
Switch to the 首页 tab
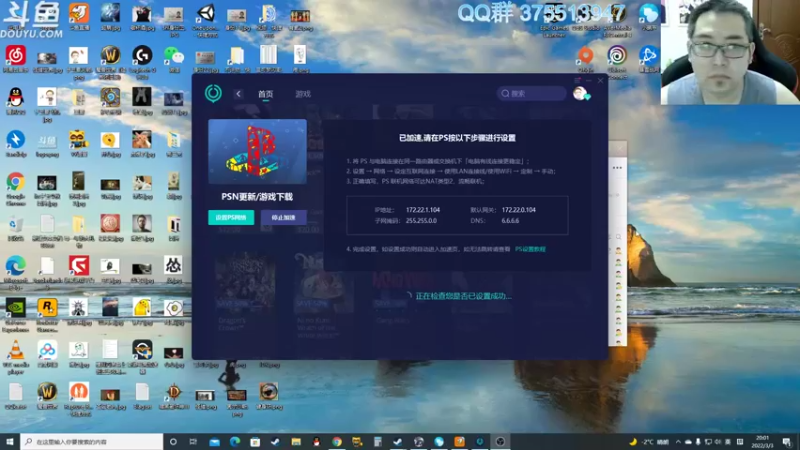point(265,94)
